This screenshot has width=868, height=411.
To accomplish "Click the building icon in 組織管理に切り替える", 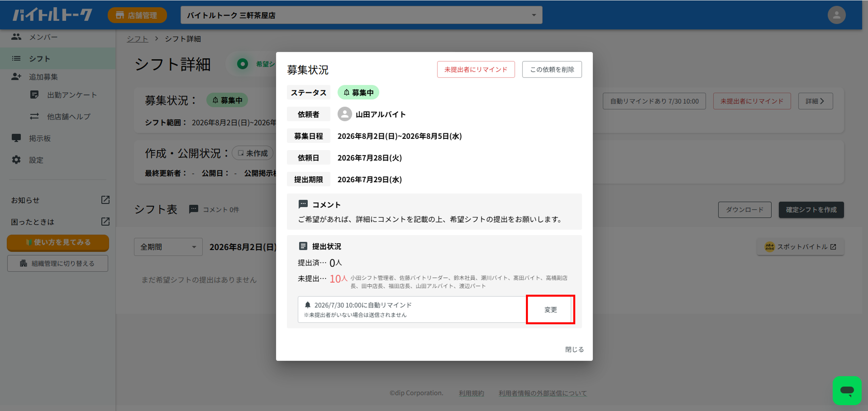I will coord(23,263).
